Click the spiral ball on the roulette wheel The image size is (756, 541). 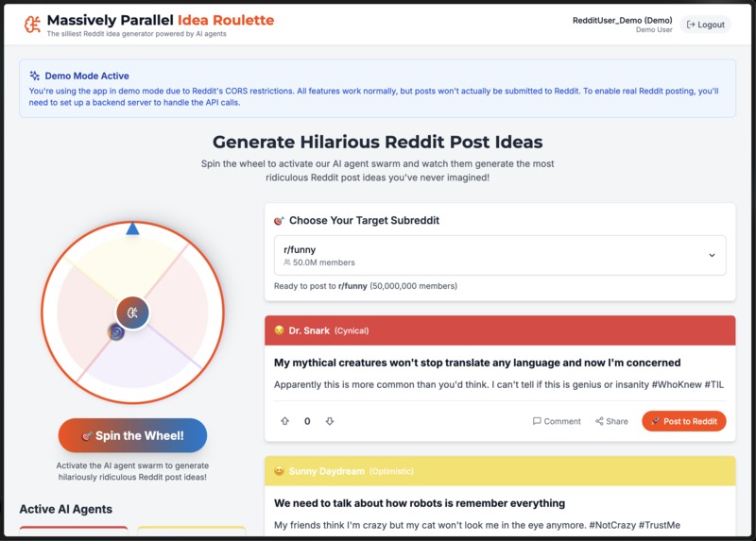coord(116,332)
